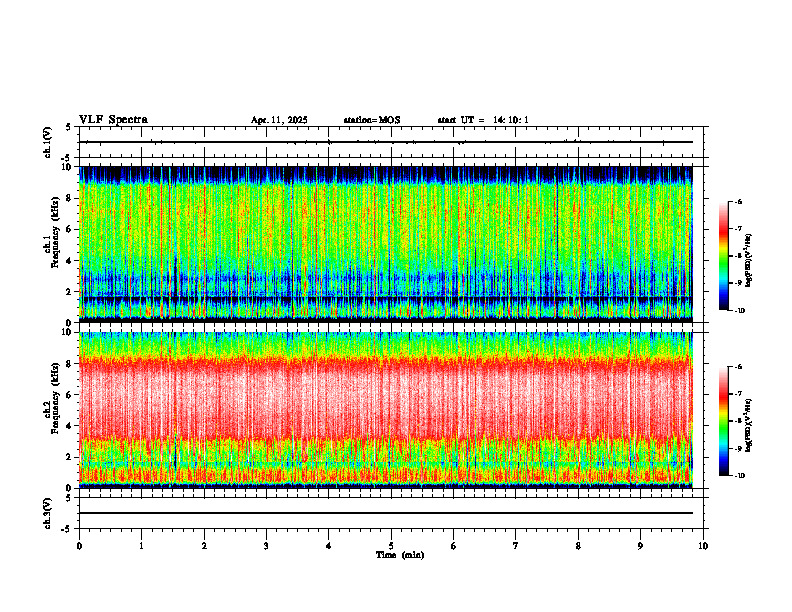The height and width of the screenshot is (612, 792).
Task: Click the "VLF Spectra" plot title
Action: (x=113, y=120)
